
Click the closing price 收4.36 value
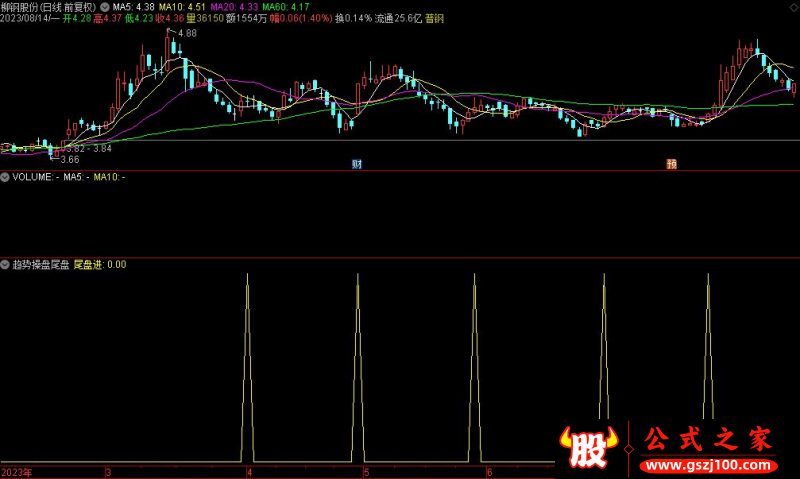[170, 18]
